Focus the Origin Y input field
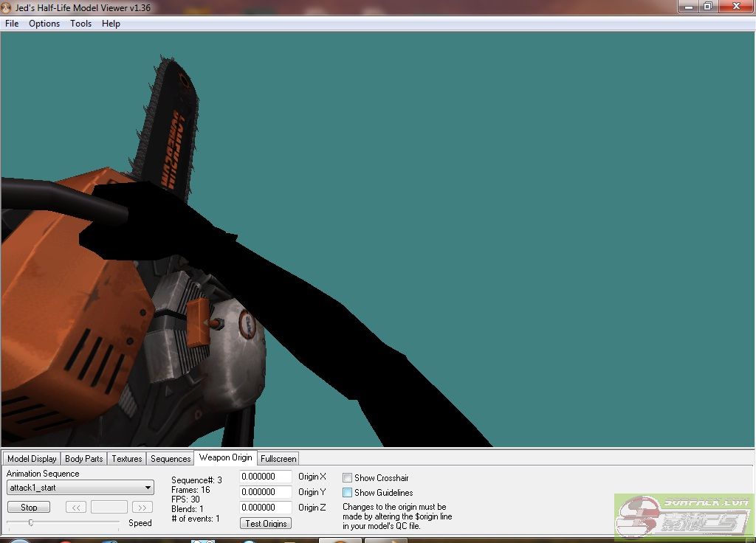Image resolution: width=756 pixels, height=543 pixels. (266, 492)
